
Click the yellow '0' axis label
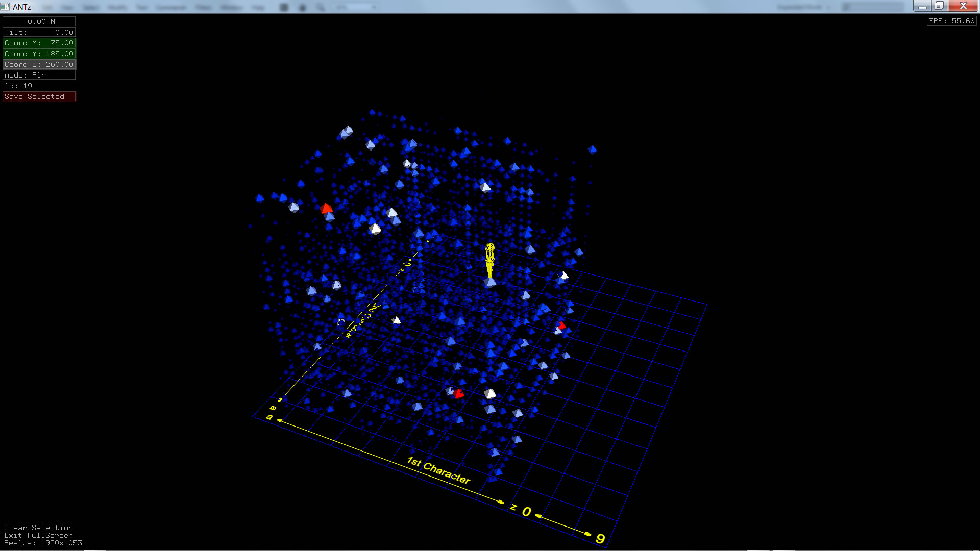[x=527, y=511]
